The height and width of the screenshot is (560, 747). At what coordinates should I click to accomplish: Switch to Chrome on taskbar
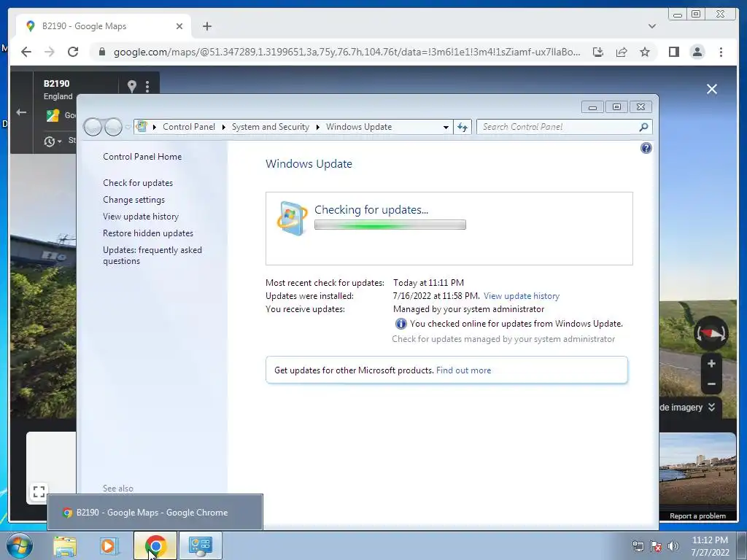point(155,545)
